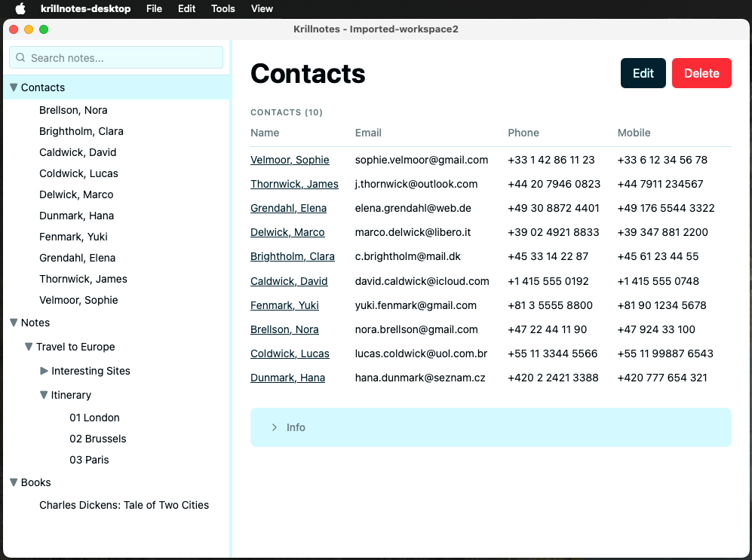Click the search magnifying glass icon
752x560 pixels.
point(20,57)
